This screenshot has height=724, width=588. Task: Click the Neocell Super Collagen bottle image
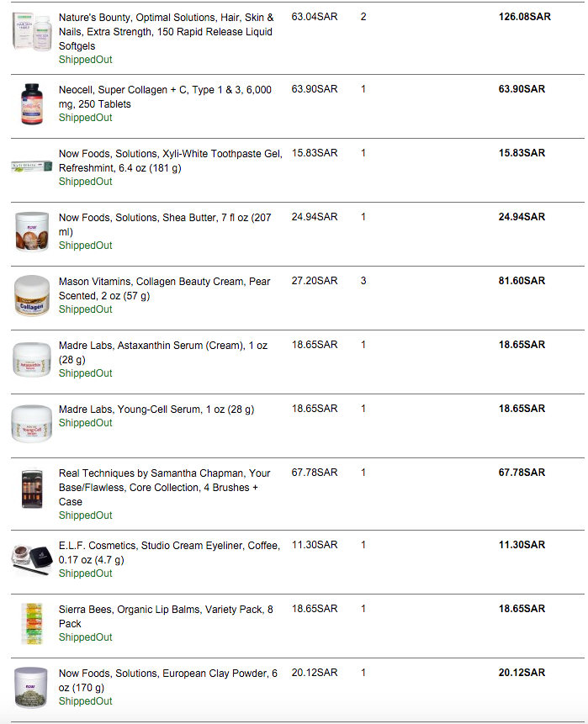[32, 104]
